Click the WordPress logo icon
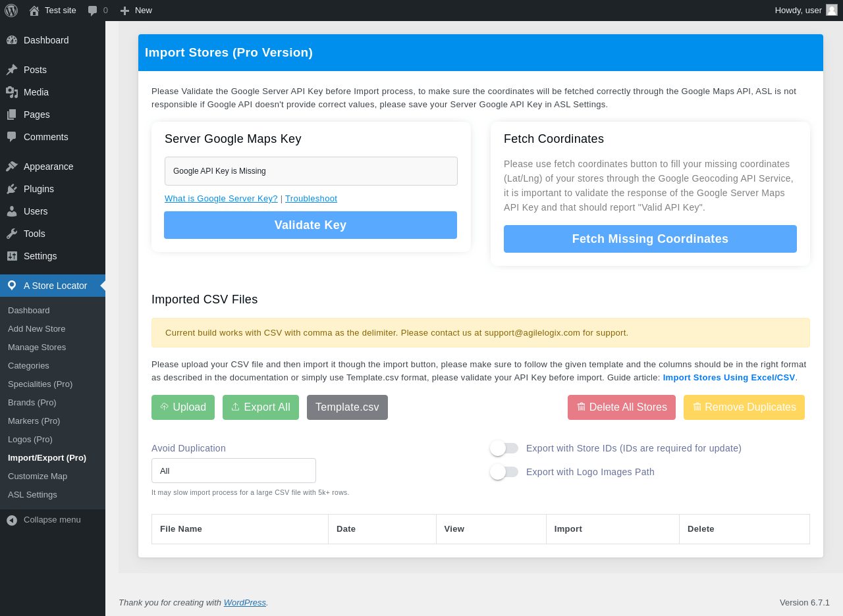 [11, 11]
